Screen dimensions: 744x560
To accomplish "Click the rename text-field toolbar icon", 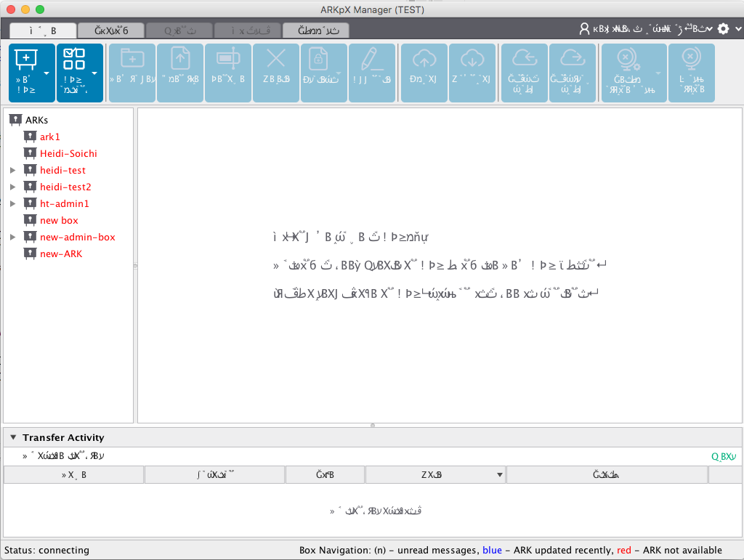I will coord(228,59).
